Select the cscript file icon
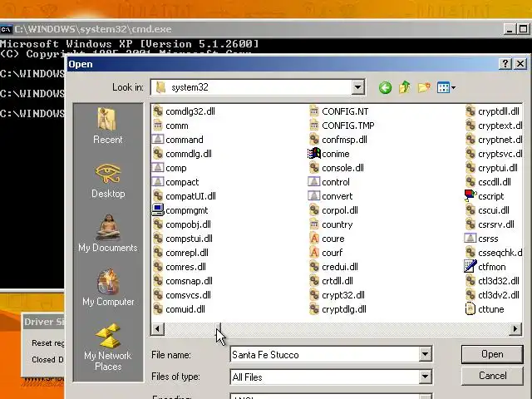 [470, 196]
